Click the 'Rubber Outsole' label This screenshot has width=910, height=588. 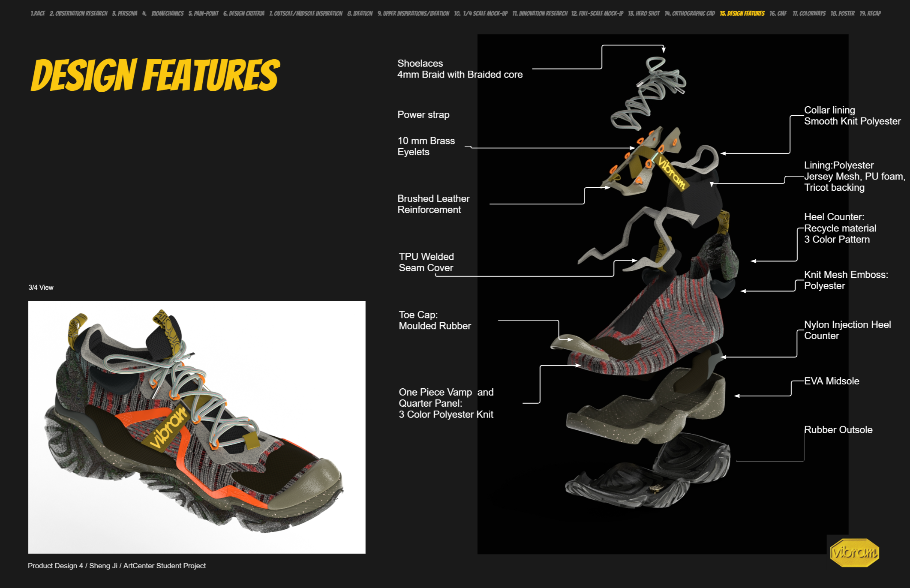point(838,430)
